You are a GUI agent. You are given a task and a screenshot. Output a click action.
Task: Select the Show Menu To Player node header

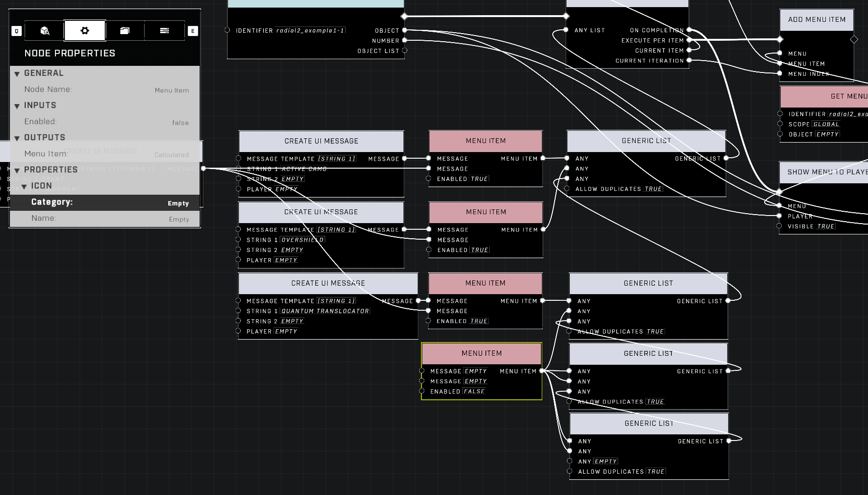point(824,172)
